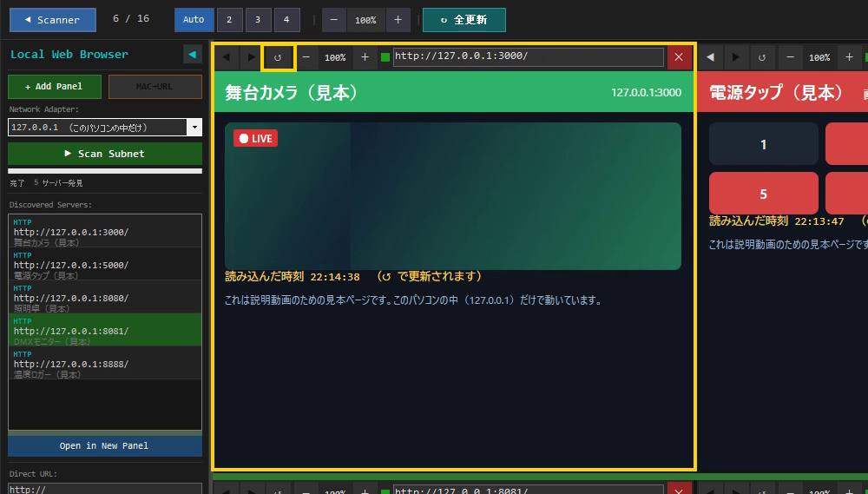Decrease global zoom in top toolbar
This screenshot has height=494, width=868.
334,19
